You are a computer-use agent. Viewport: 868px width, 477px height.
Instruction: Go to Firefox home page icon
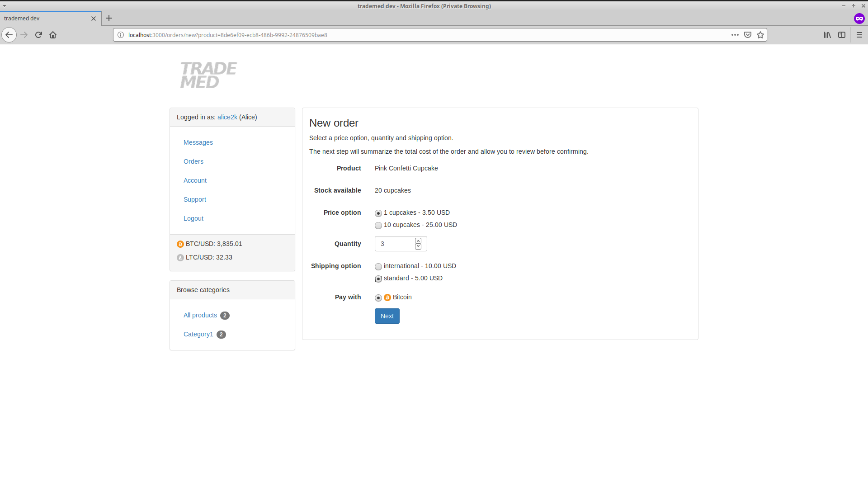click(53, 35)
